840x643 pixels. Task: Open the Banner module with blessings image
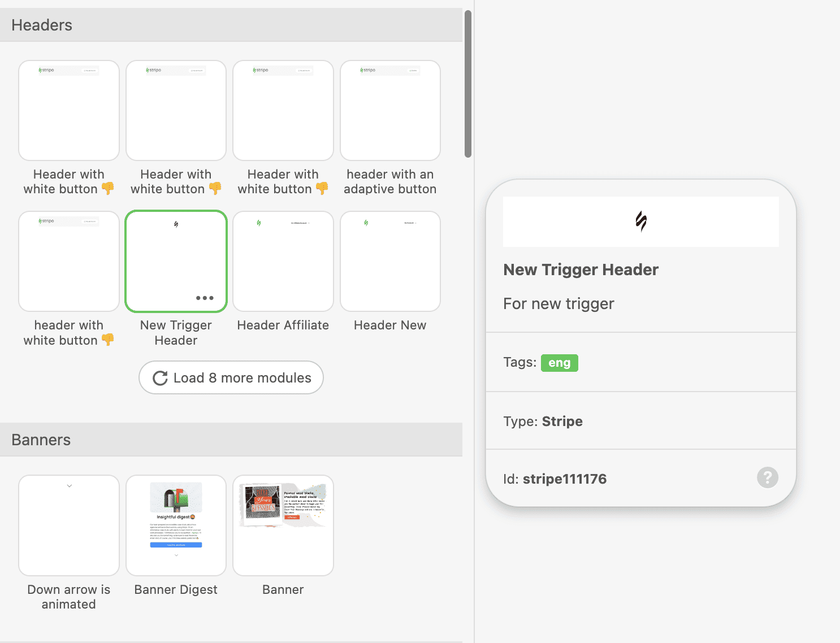point(283,525)
